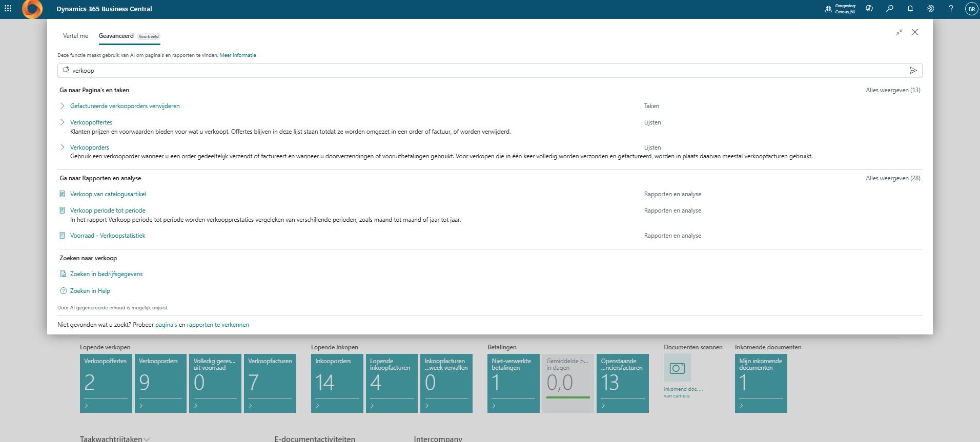The height and width of the screenshot is (442, 980).
Task: Click the Copilot icon in the header
Action: click(869, 9)
